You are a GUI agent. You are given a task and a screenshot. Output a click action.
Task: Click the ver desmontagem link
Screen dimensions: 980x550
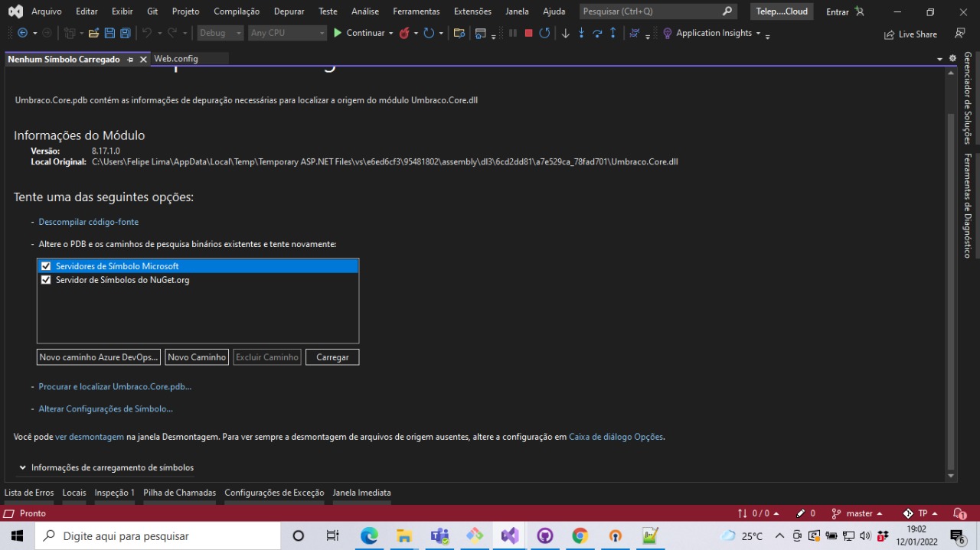click(90, 437)
